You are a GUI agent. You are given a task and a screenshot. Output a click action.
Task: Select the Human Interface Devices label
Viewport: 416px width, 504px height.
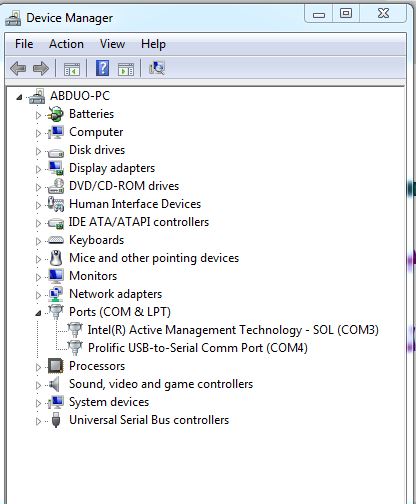135,204
